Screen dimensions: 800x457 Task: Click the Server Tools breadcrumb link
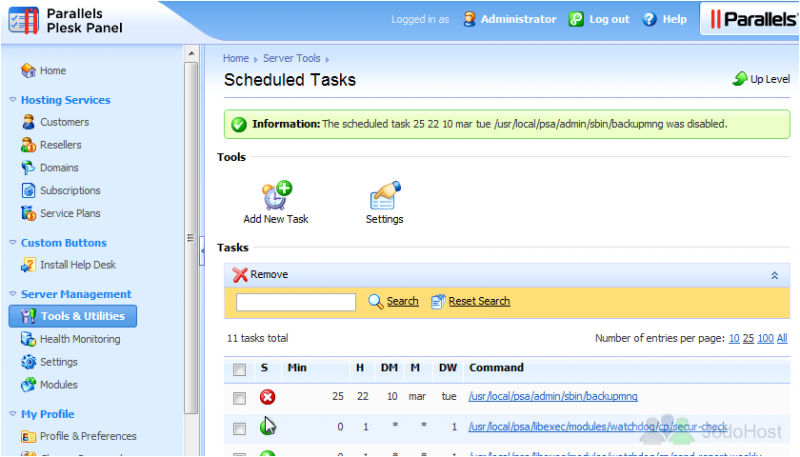coord(292,58)
